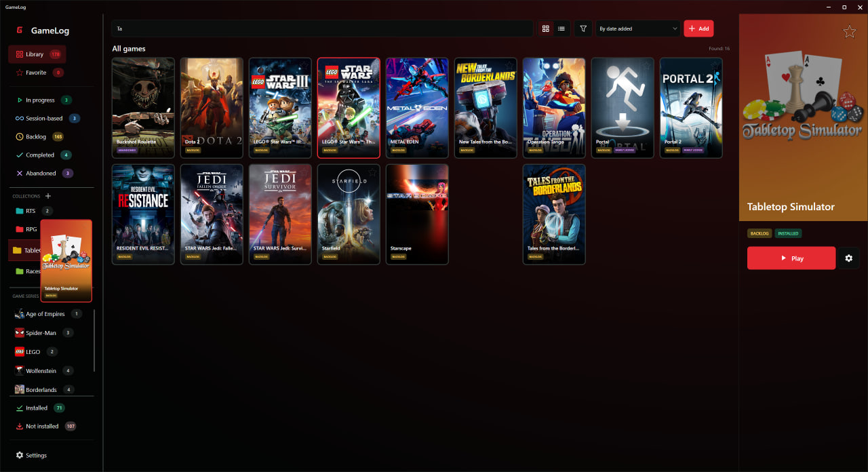The height and width of the screenshot is (472, 868).
Task: Select the Spider-Man game series
Action: (x=44, y=333)
